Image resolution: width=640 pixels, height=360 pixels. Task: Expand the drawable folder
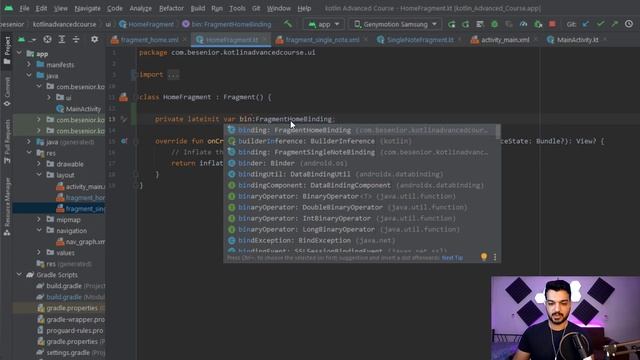pos(39,164)
